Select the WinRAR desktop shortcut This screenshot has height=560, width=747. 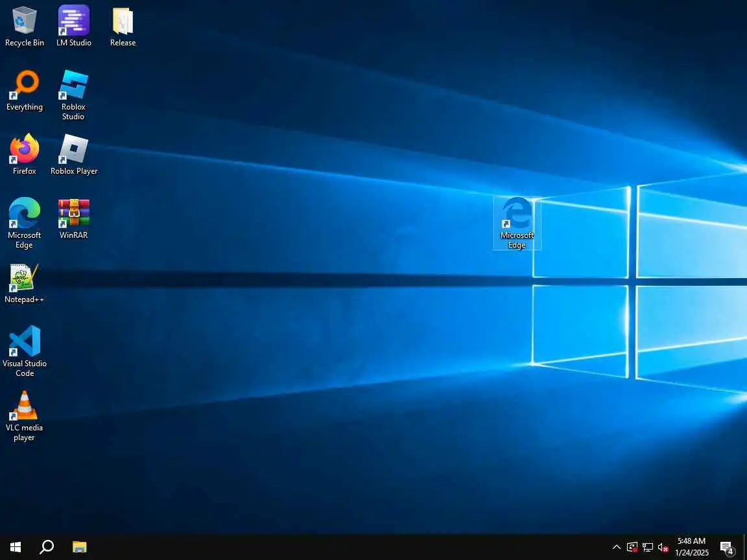coord(74,219)
